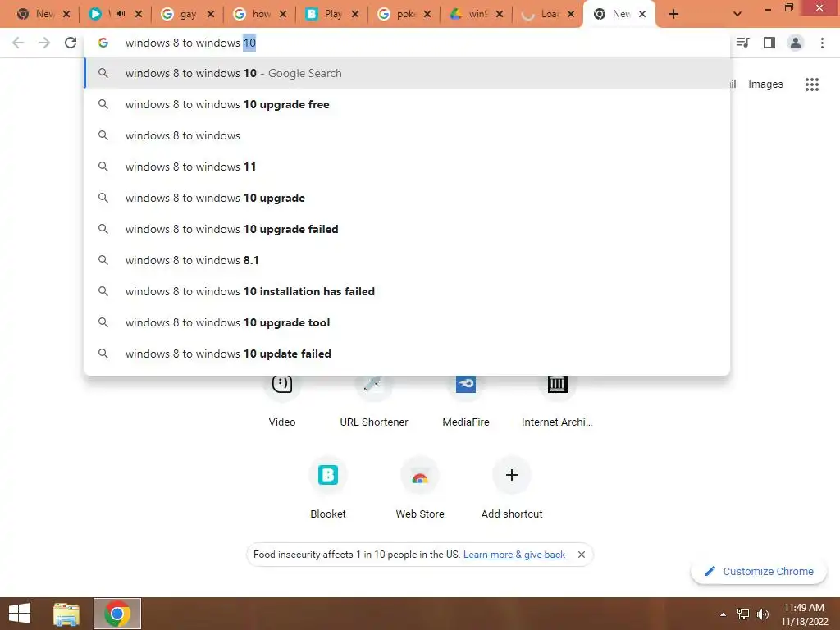Pick suggestion ending in '10 upgrade failed'

click(407, 230)
